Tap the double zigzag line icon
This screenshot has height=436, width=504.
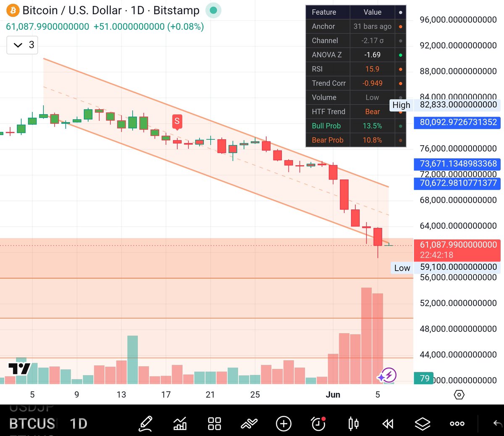[x=249, y=424]
